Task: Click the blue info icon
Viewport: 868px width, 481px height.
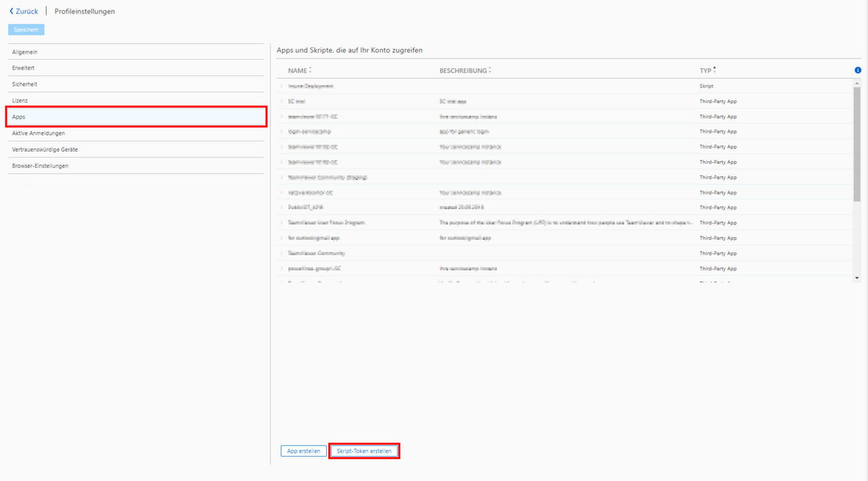Action: tap(858, 70)
